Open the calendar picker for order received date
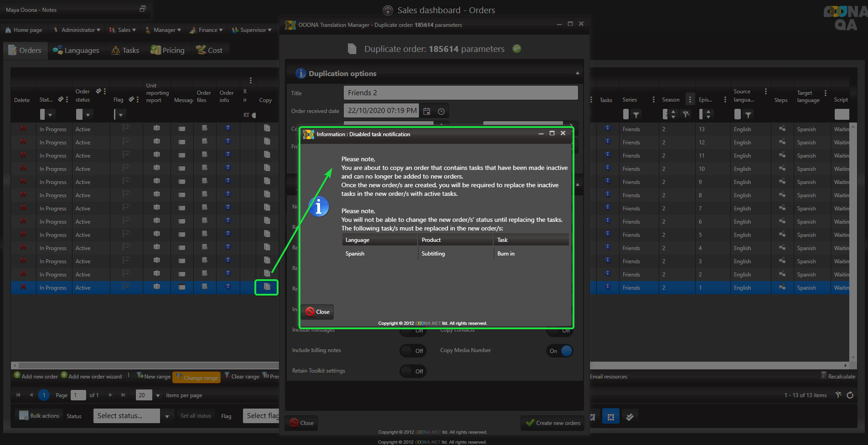 coord(427,111)
